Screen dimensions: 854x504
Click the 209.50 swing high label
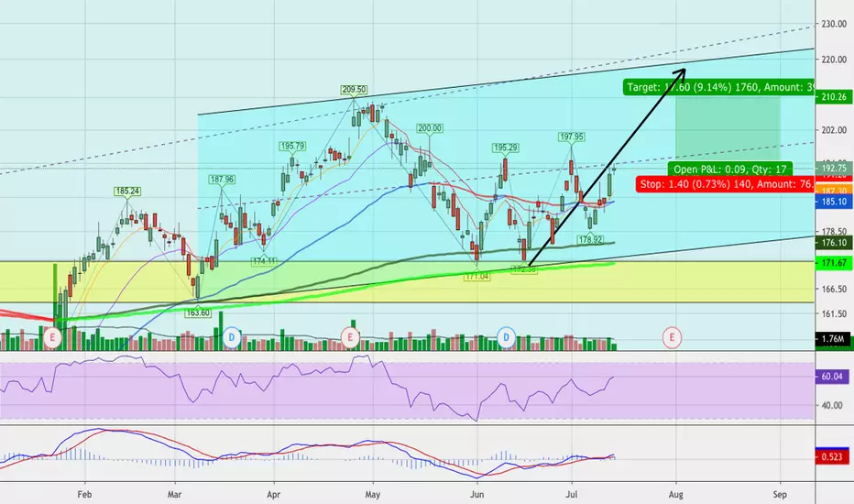(354, 90)
